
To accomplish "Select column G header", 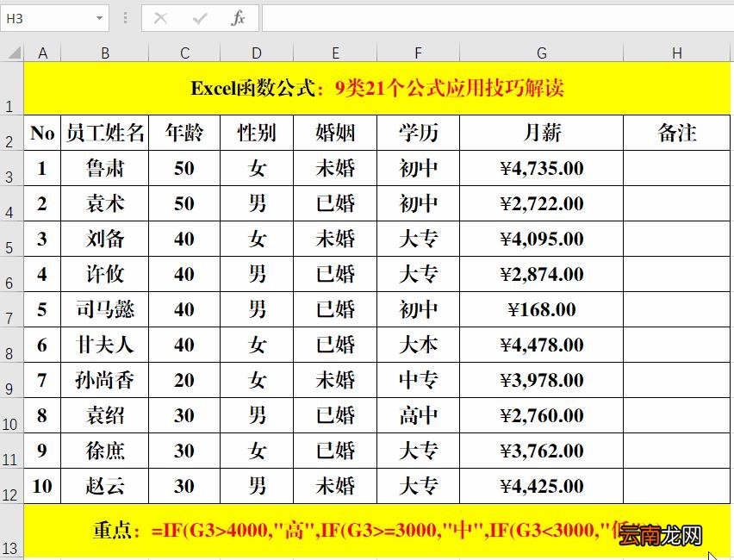I will (542, 53).
